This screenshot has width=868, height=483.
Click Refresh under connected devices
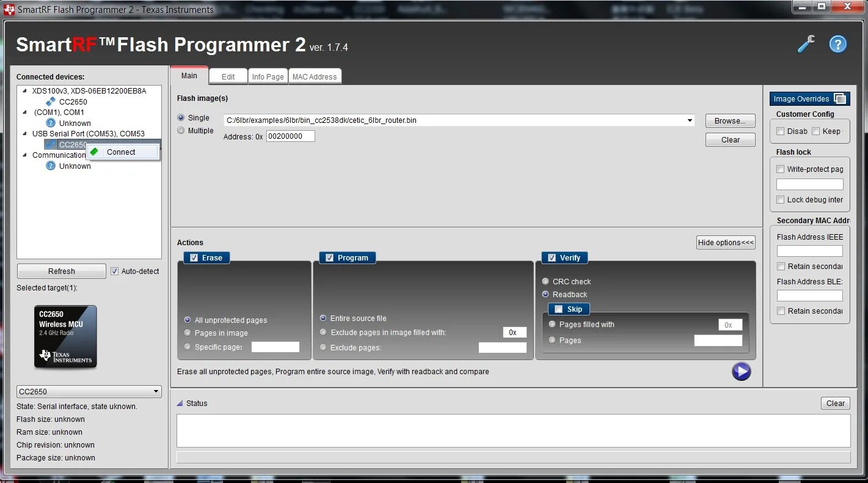pyautogui.click(x=62, y=271)
